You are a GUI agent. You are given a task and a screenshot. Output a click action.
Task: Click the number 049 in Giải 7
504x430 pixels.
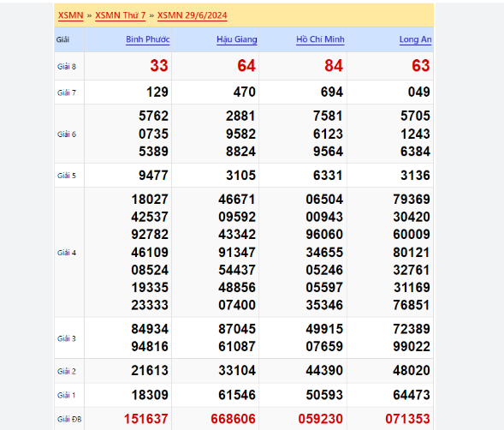click(x=419, y=92)
